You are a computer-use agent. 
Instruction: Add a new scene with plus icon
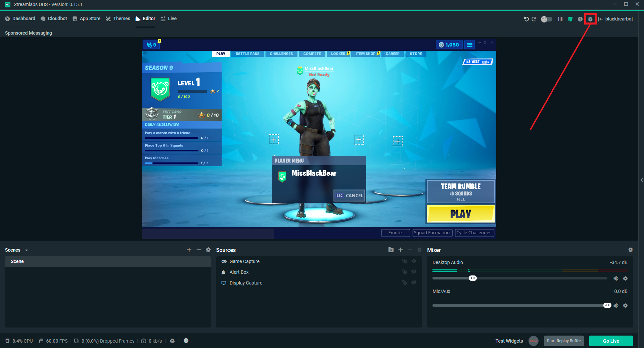(x=189, y=250)
